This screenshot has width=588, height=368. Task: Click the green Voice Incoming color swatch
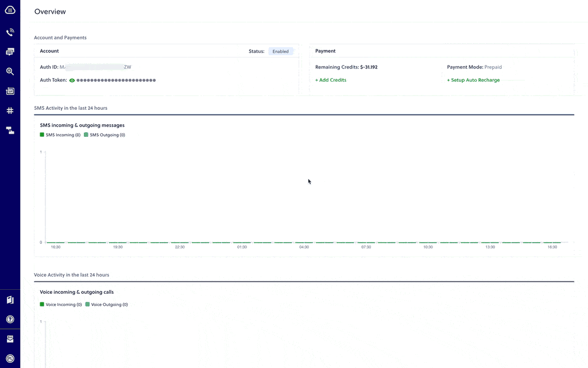[41, 304]
